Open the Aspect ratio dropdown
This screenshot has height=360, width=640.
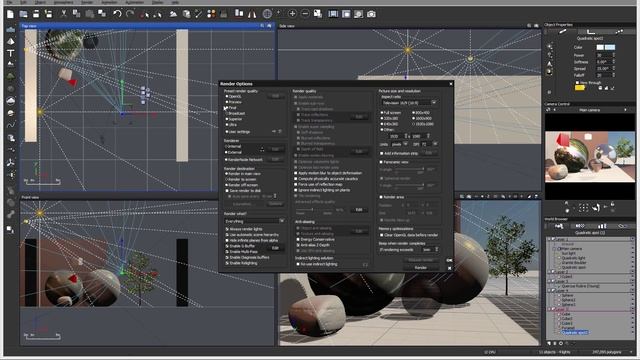pos(409,103)
